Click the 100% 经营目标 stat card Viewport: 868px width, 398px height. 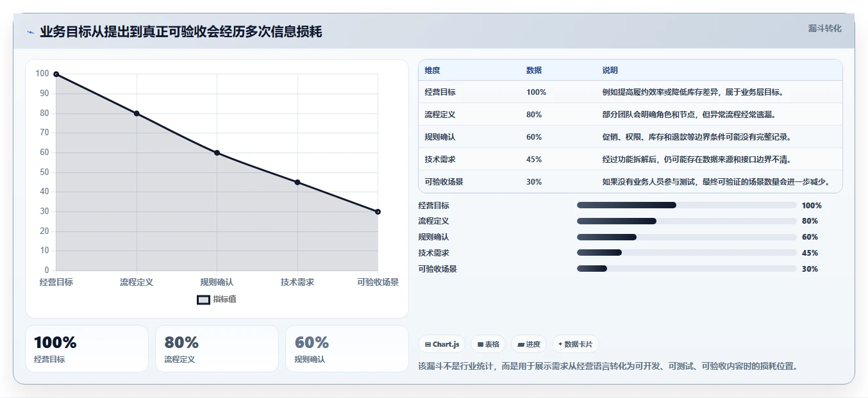coord(87,349)
